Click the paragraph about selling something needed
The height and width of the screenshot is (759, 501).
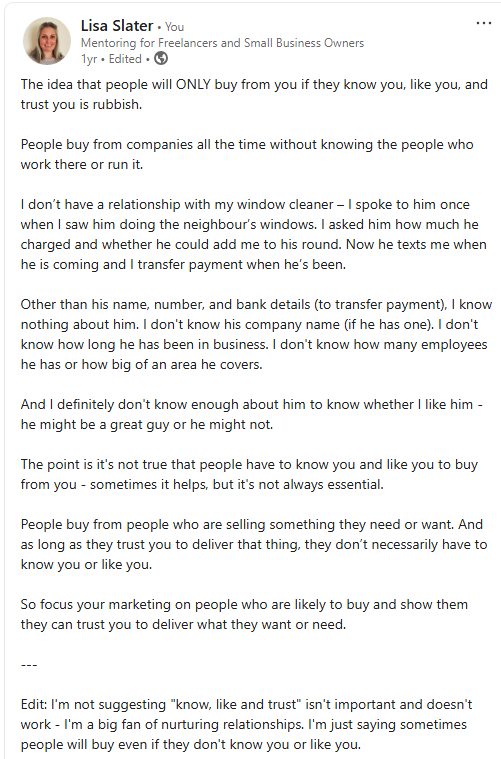pos(254,544)
